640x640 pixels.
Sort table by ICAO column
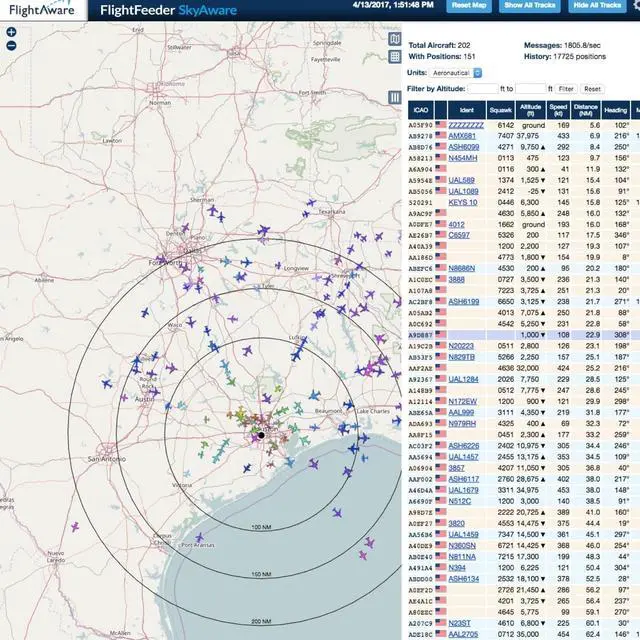click(x=420, y=110)
